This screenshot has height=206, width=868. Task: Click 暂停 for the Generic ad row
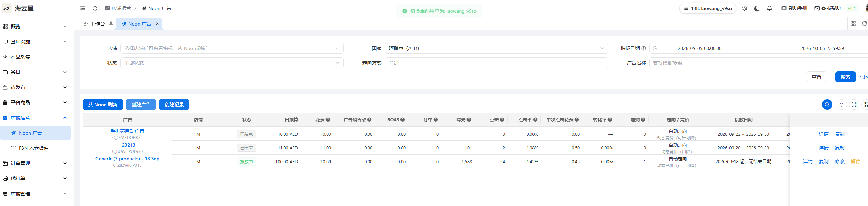tap(856, 161)
